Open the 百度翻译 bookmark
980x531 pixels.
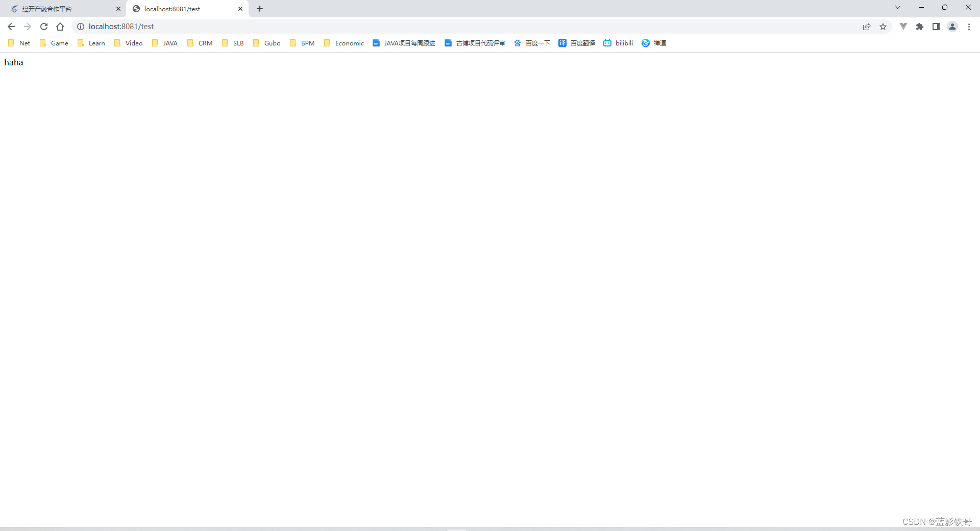577,43
